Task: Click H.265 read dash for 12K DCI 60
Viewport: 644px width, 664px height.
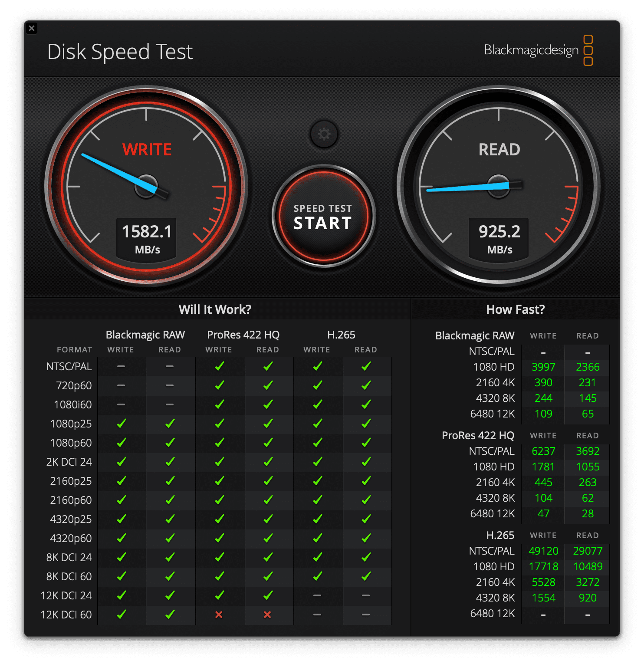Action: tap(366, 615)
